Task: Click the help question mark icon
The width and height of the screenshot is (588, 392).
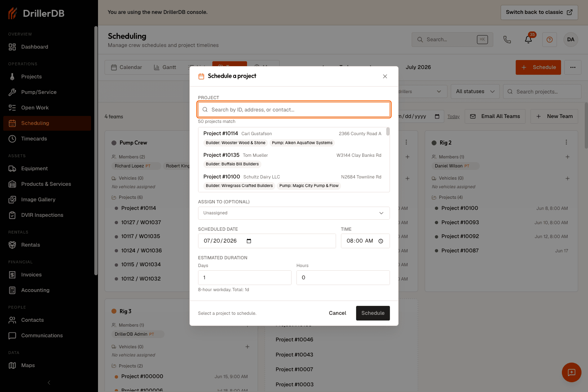Action: point(550,40)
